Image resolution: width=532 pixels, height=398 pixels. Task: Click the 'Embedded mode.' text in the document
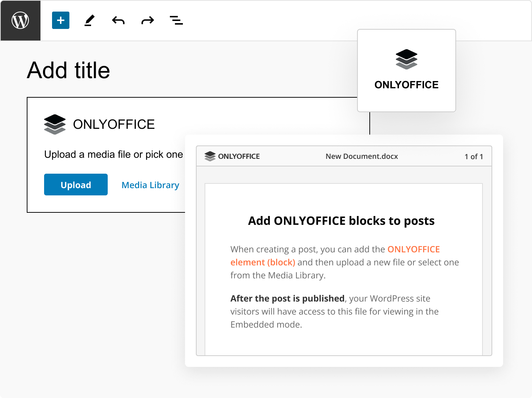(x=266, y=325)
